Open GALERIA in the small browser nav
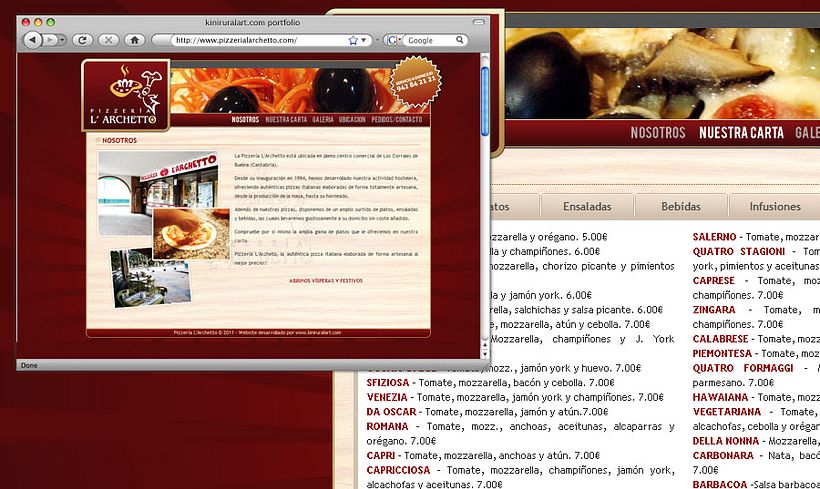820x489 pixels. coord(323,120)
